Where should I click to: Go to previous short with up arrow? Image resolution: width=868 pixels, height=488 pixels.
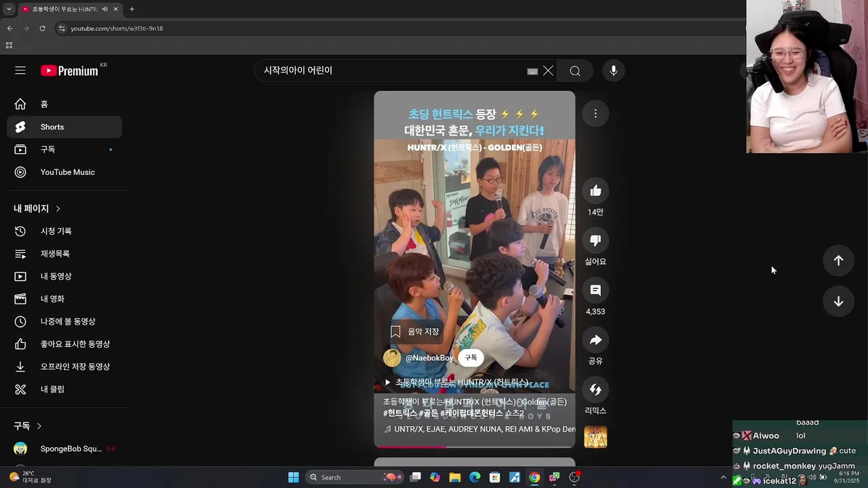tap(838, 260)
